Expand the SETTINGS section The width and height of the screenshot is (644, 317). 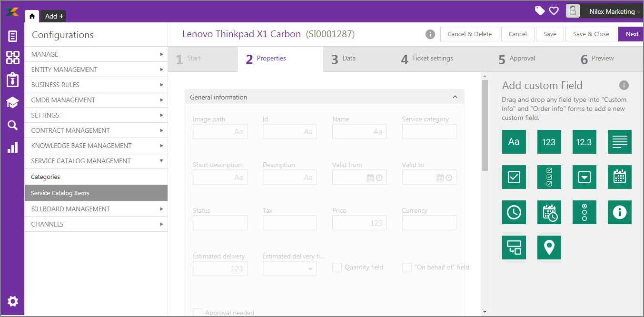coord(96,115)
